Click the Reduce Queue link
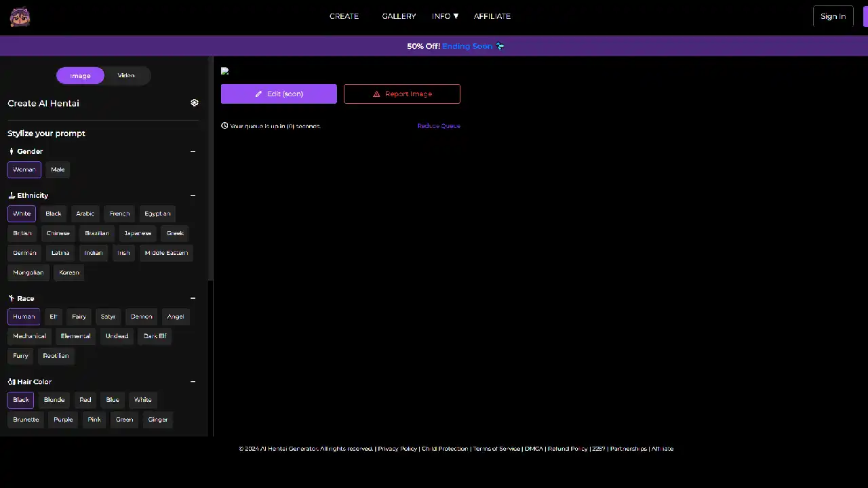868x488 pixels. coord(439,126)
